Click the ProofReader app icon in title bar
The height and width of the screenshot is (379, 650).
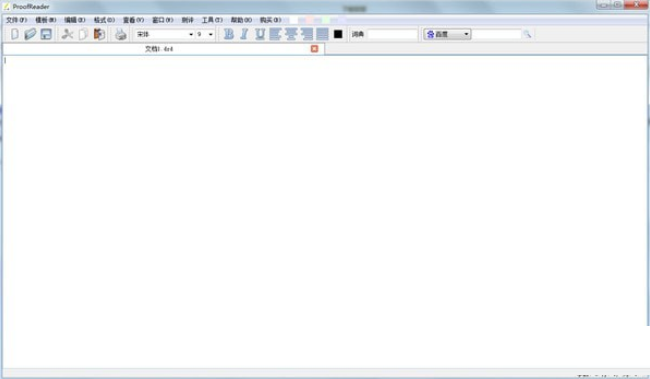(6, 7)
